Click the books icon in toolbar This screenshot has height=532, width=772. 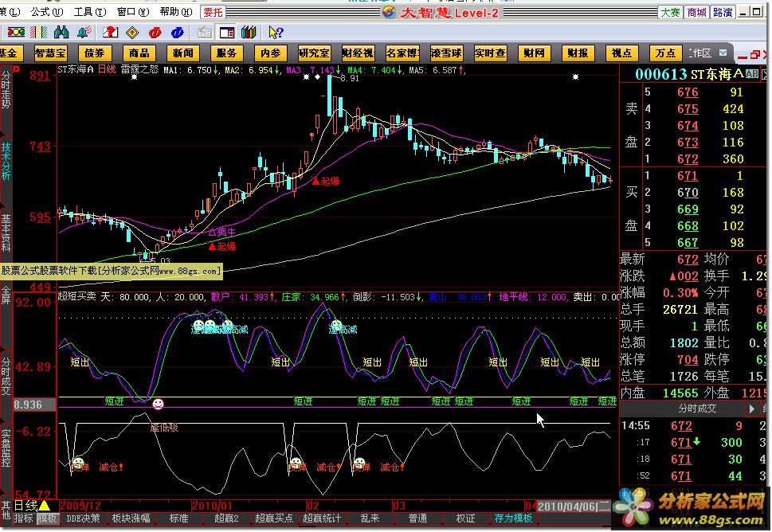[x=249, y=33]
